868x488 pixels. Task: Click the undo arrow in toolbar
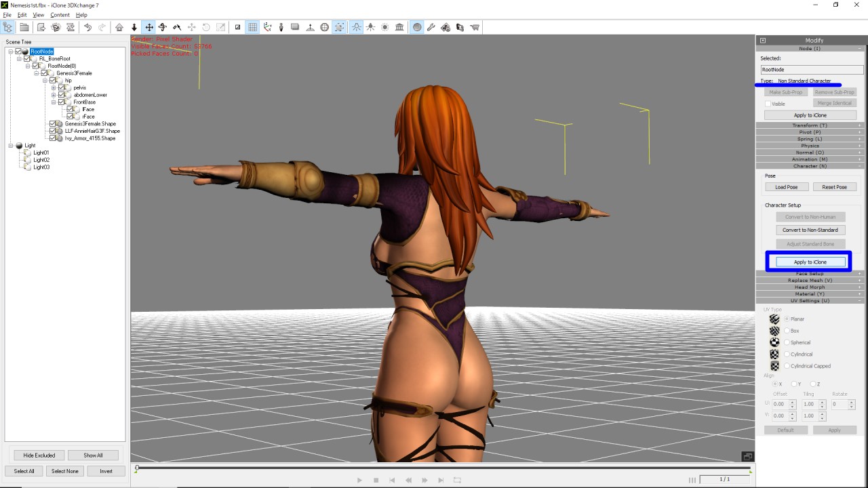pos(87,27)
